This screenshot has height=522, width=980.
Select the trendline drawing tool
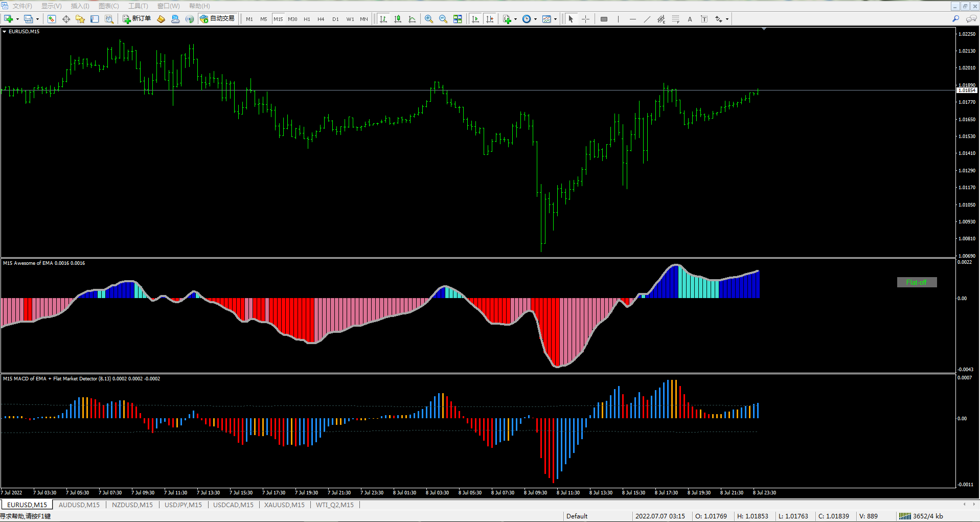647,19
